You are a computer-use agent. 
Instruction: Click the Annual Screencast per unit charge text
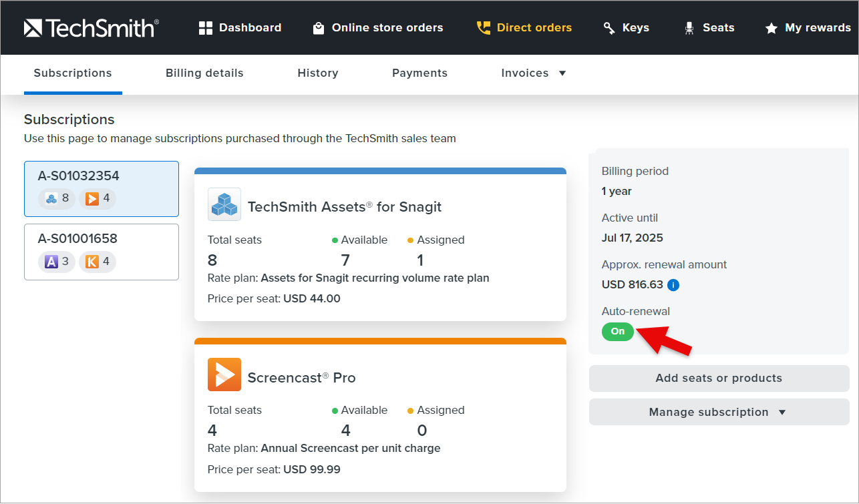click(x=351, y=449)
